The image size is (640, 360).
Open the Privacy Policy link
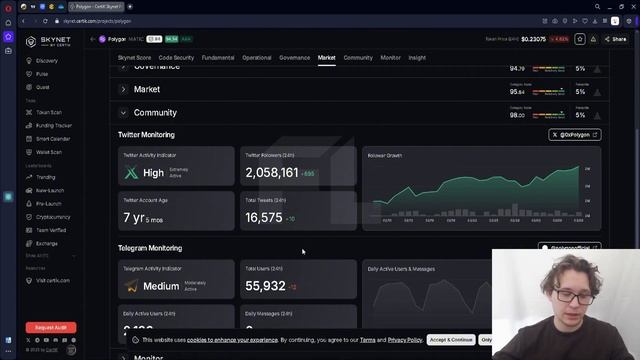pos(404,340)
